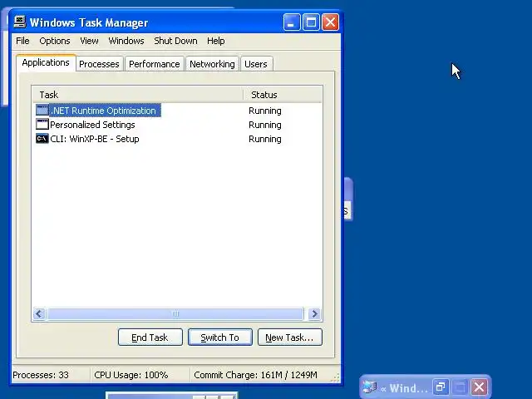This screenshot has width=532, height=399.
Task: Close the Windows Task Manager window
Action: click(x=330, y=22)
